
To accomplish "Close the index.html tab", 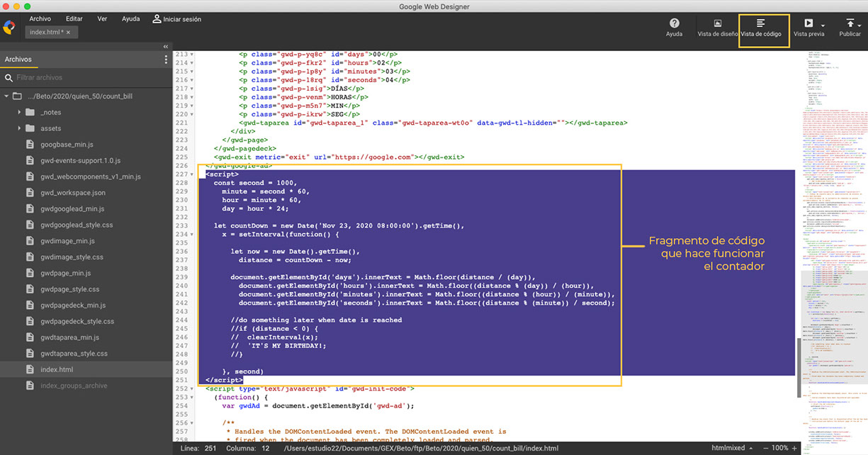I will pyautogui.click(x=68, y=33).
